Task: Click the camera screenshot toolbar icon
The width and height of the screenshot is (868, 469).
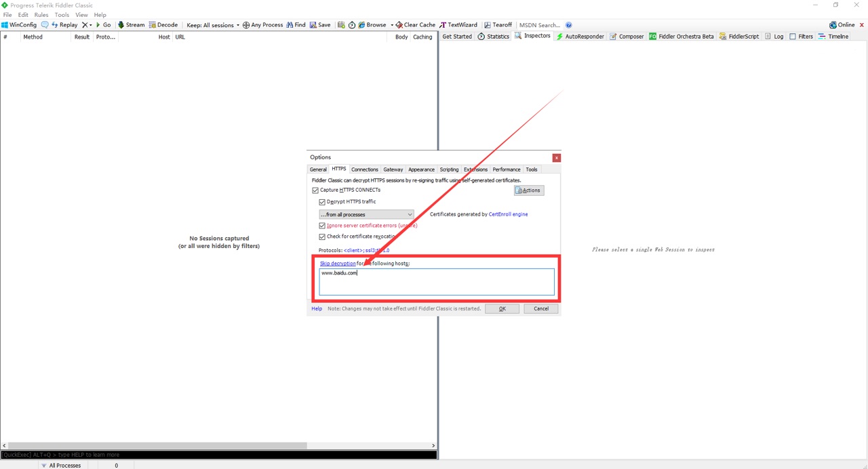Action: (341, 25)
